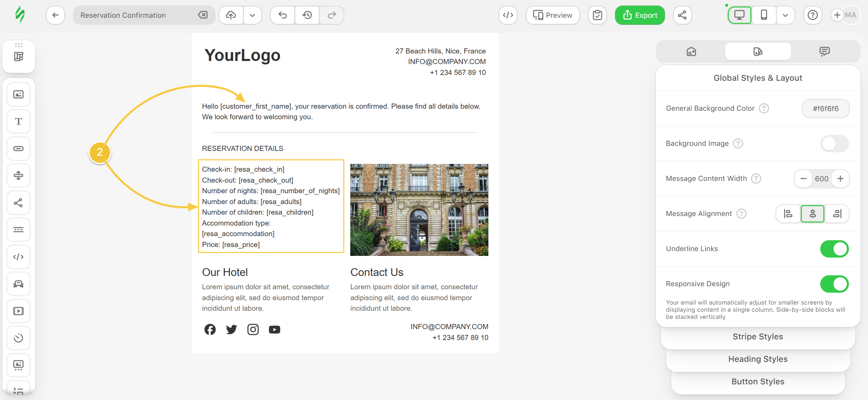Click the green Stripo logo icon
Screen dimensions: 868x400
20,15
